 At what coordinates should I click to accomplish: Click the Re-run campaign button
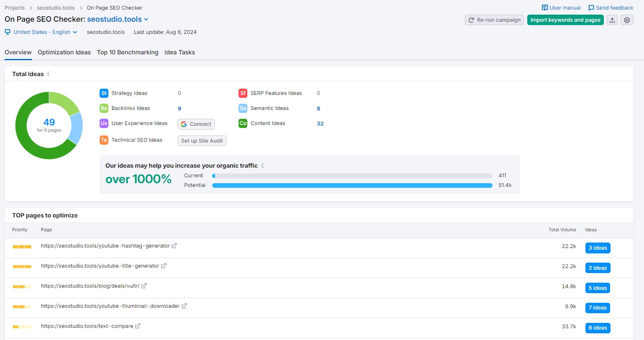point(494,20)
